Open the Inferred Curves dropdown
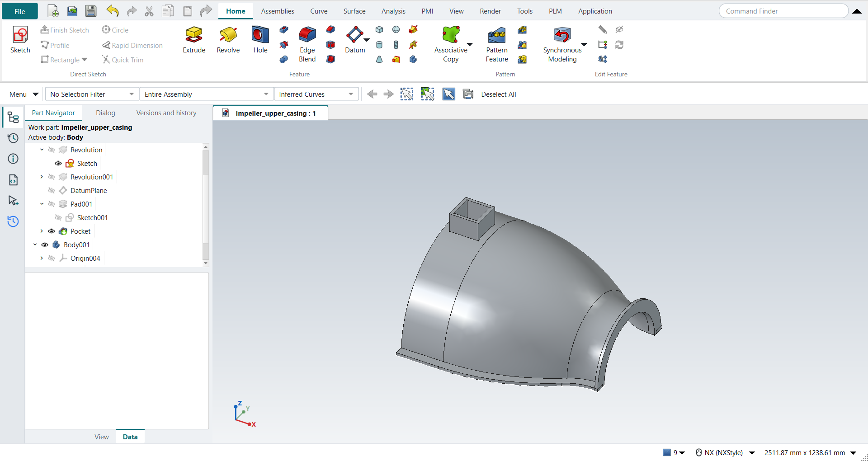The image size is (868, 461). click(316, 94)
